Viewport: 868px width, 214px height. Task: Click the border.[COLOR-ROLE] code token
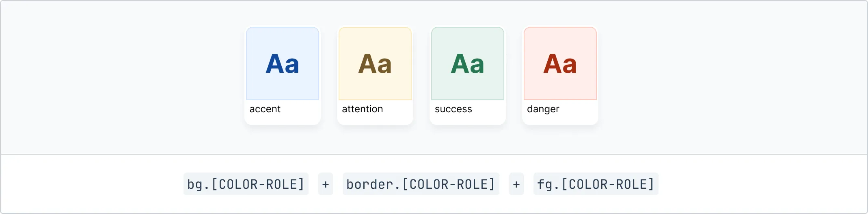point(421,184)
